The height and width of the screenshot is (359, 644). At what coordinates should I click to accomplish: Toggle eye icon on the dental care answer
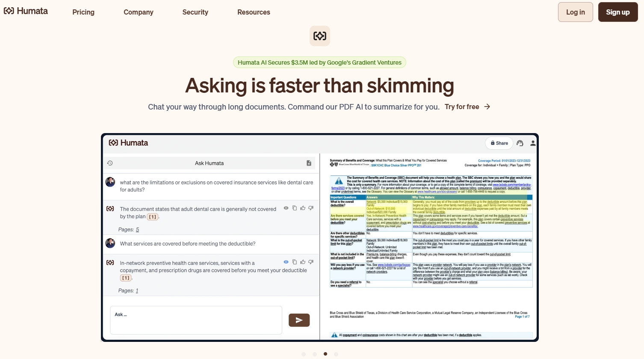coord(286,208)
